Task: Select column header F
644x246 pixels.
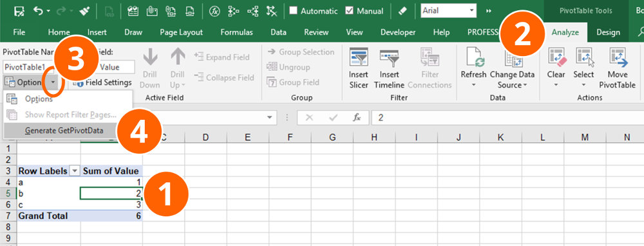Action: click(290, 138)
